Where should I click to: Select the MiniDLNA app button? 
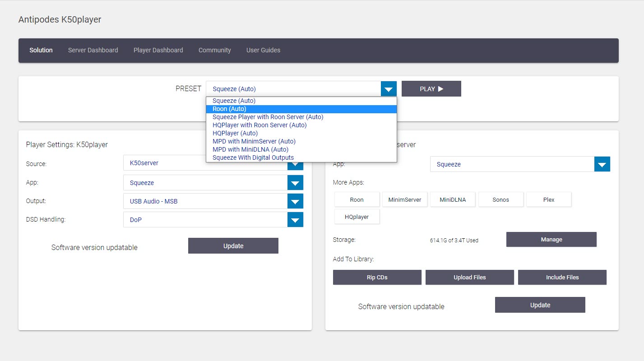453,199
